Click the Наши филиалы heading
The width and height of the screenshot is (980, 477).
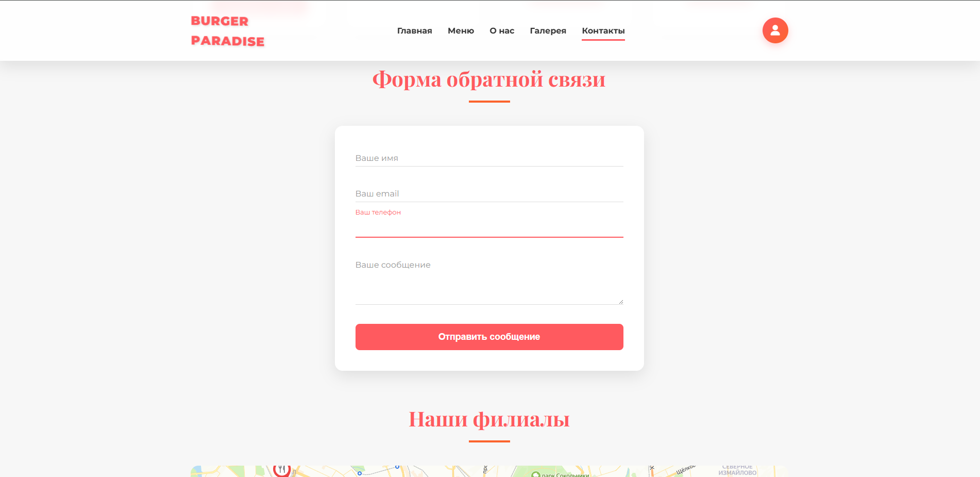pos(489,419)
